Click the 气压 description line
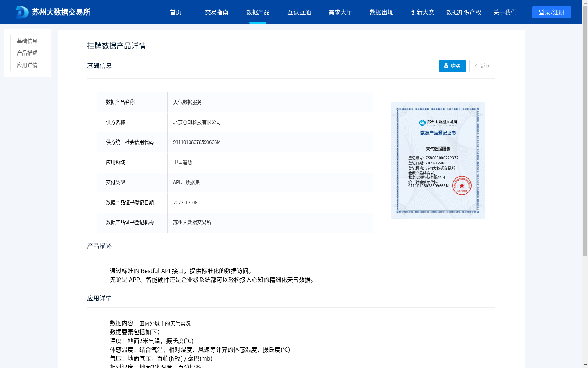588x368 pixels. (x=161, y=358)
